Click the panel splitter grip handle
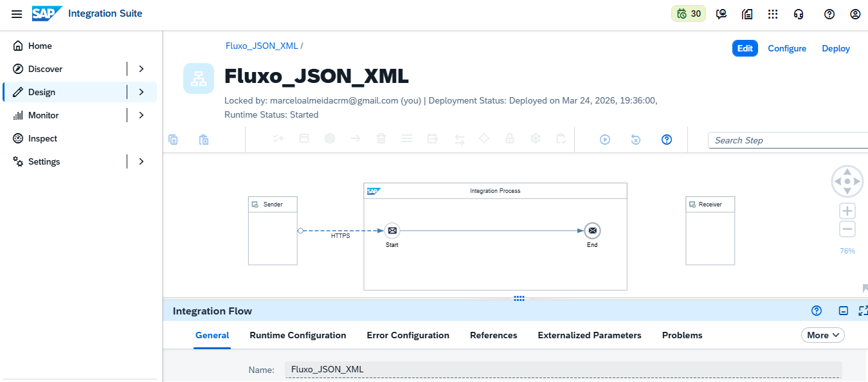Viewport: 868px width, 382px height. 520,298
